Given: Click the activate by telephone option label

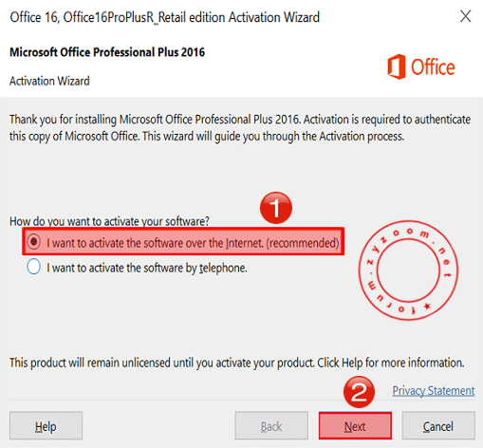Looking at the screenshot, I should click(x=147, y=268).
